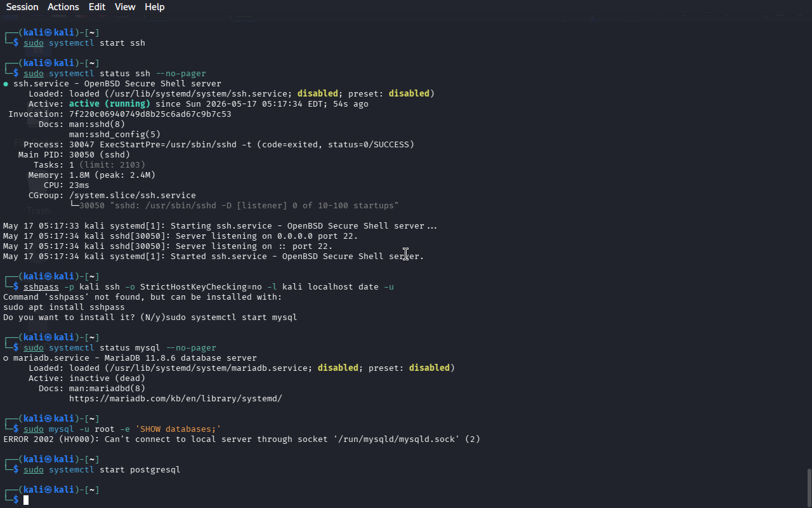Open the View menu

click(125, 7)
